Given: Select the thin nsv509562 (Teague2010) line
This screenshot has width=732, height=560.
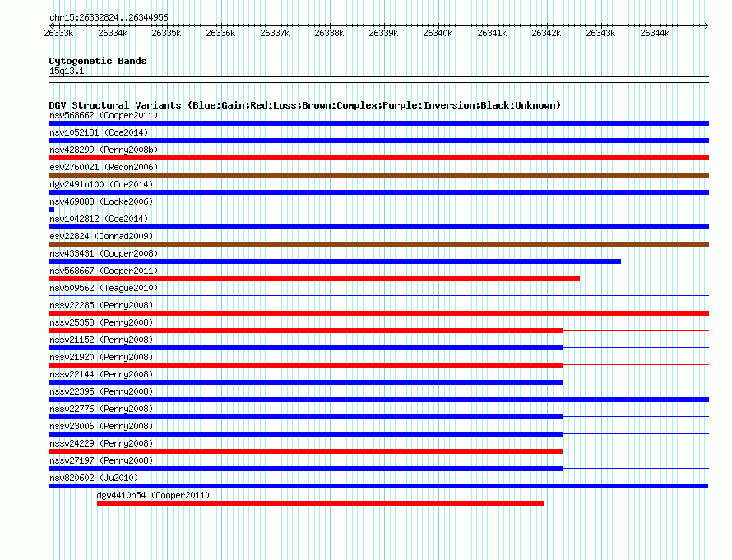Looking at the screenshot, I should tap(378, 295).
